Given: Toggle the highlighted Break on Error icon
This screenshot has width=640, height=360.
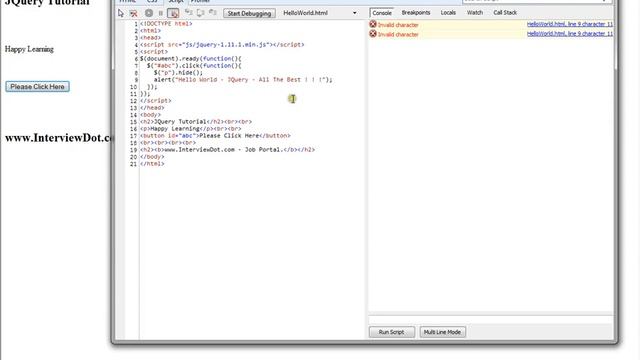Looking at the screenshot, I should pos(173,13).
